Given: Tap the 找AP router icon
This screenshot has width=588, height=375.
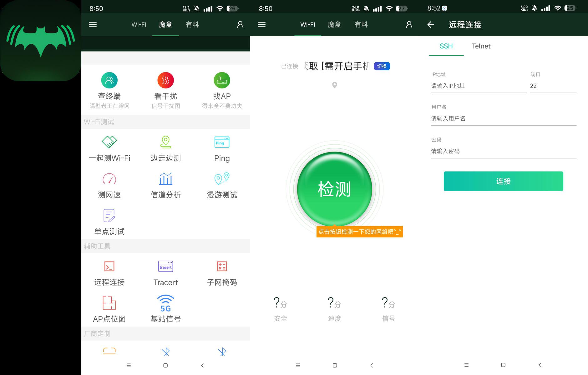Looking at the screenshot, I should pyautogui.click(x=222, y=81).
